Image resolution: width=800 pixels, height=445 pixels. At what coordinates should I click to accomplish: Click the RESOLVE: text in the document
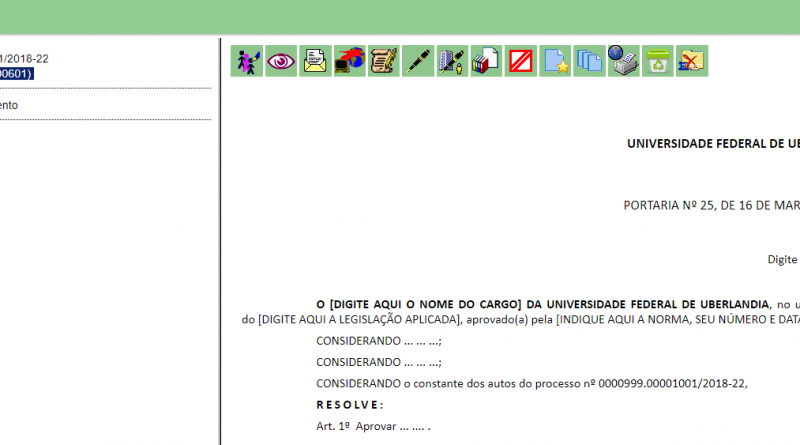350,405
